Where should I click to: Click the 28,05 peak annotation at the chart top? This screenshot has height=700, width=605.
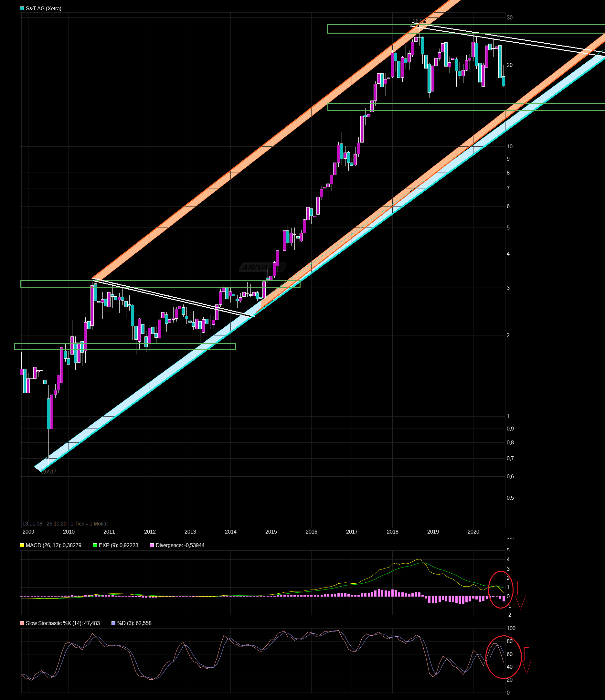419,21
